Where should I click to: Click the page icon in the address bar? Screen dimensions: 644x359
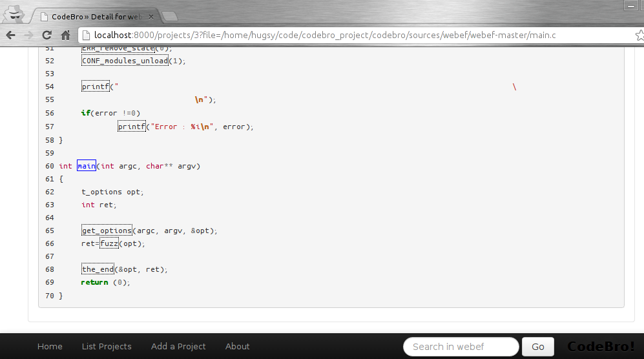pos(86,36)
